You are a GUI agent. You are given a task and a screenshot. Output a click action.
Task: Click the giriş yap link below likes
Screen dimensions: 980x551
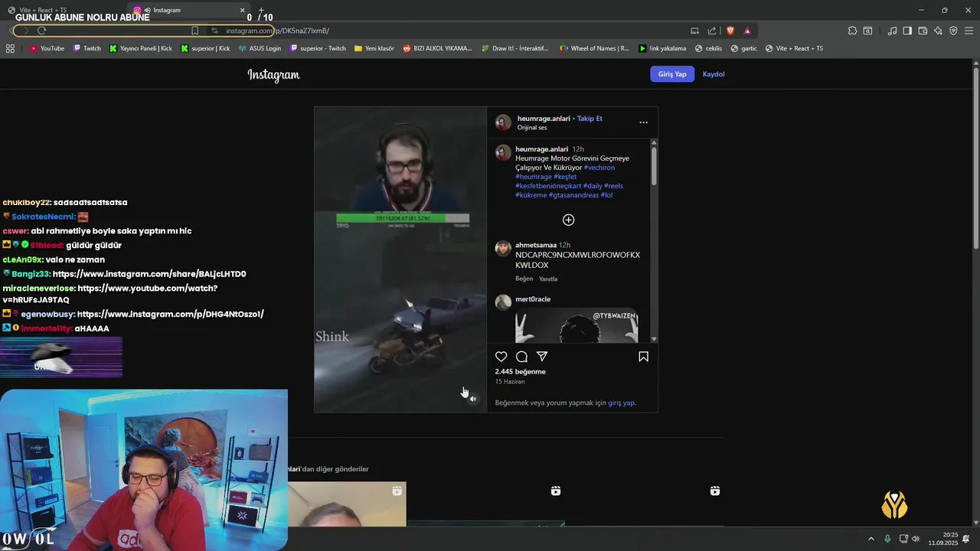(x=621, y=403)
